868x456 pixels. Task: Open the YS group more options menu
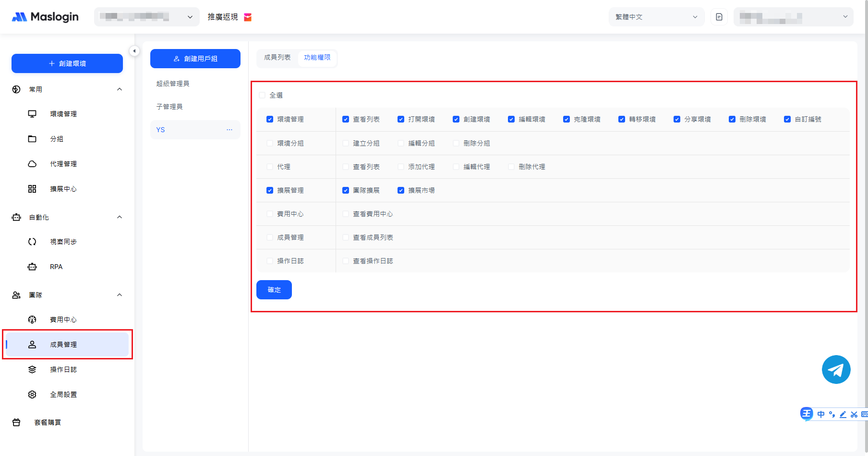[x=229, y=130]
